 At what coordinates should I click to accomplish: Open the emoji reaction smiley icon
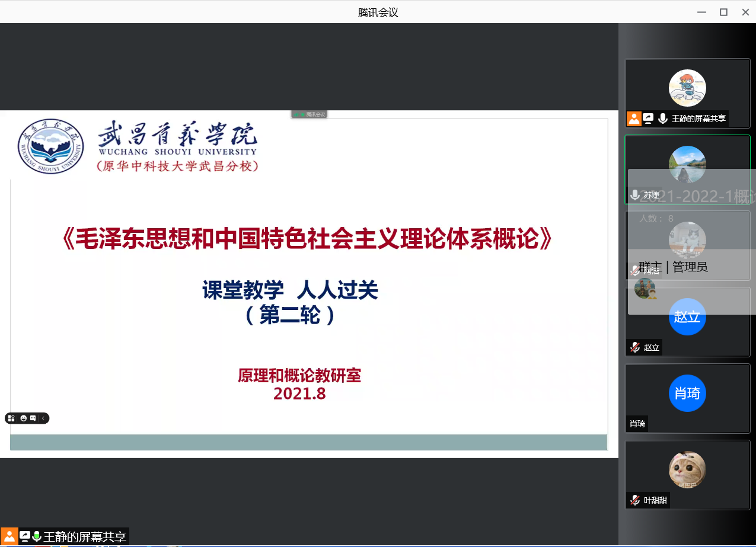(x=24, y=418)
